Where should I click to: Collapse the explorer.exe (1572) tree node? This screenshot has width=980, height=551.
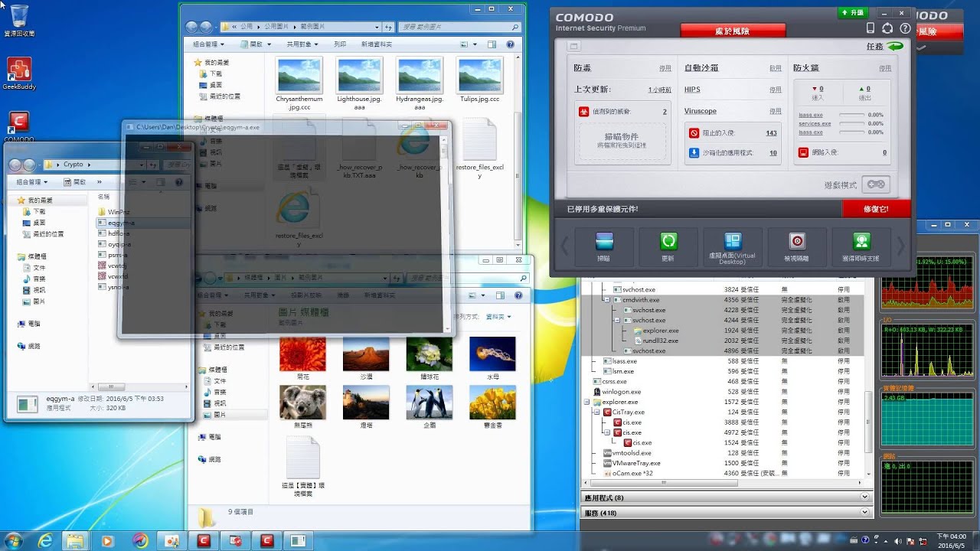(x=587, y=402)
